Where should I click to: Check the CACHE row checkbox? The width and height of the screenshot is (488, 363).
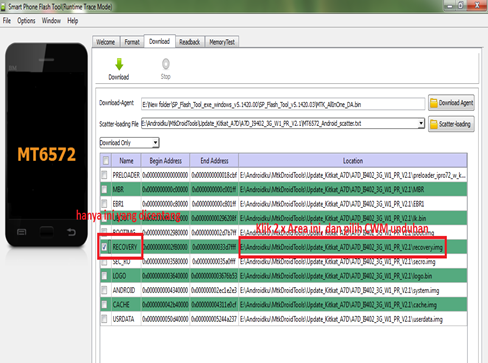click(x=104, y=304)
